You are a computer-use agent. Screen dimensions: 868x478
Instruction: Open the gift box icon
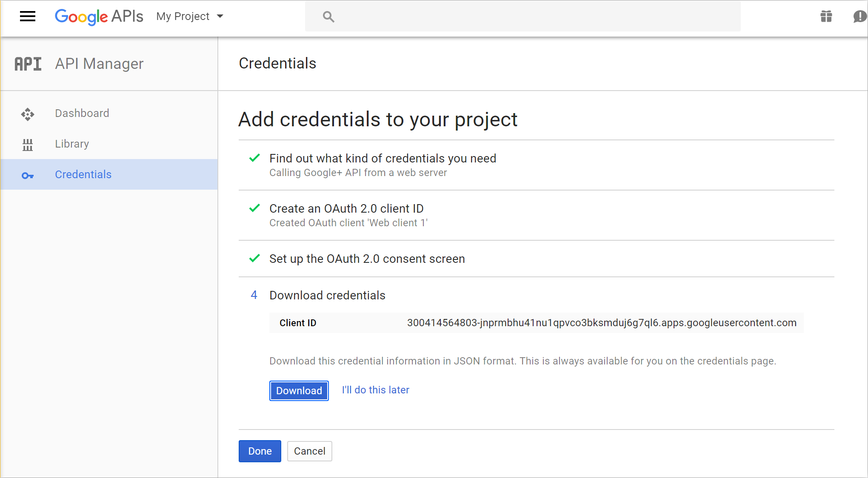tap(826, 17)
